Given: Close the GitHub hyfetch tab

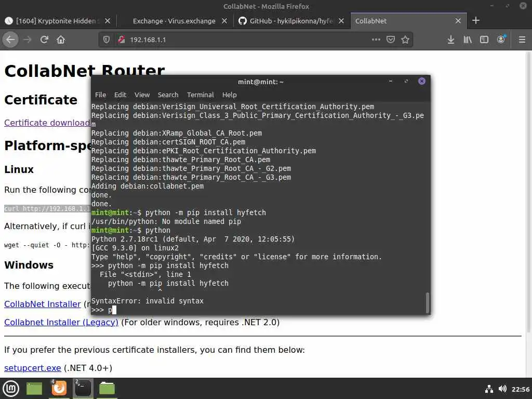Looking at the screenshot, I should point(341,21).
